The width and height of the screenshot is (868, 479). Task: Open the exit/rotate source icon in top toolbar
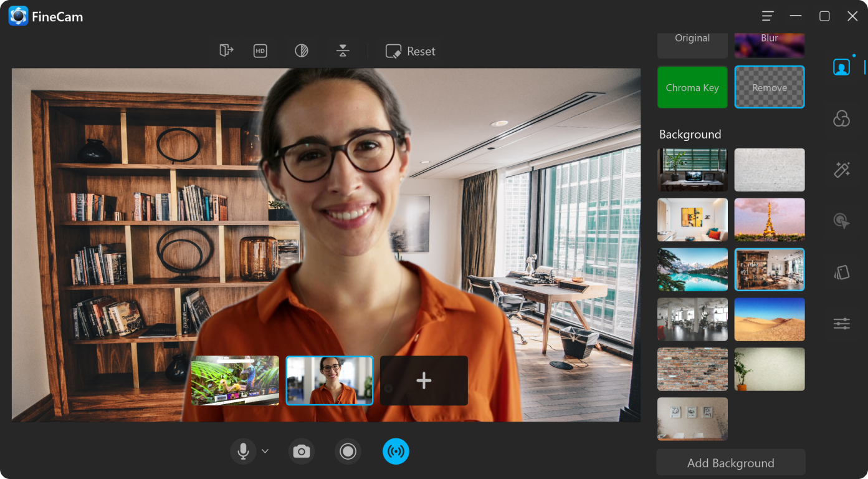(226, 51)
